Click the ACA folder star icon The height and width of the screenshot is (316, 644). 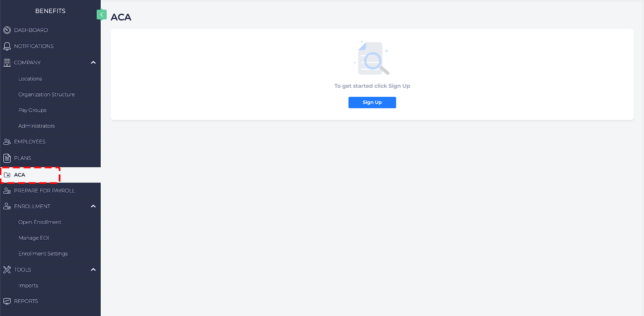pyautogui.click(x=7, y=175)
